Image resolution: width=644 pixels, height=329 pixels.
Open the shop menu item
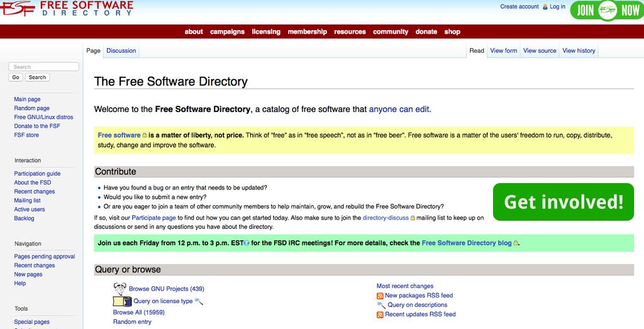pyautogui.click(x=452, y=31)
